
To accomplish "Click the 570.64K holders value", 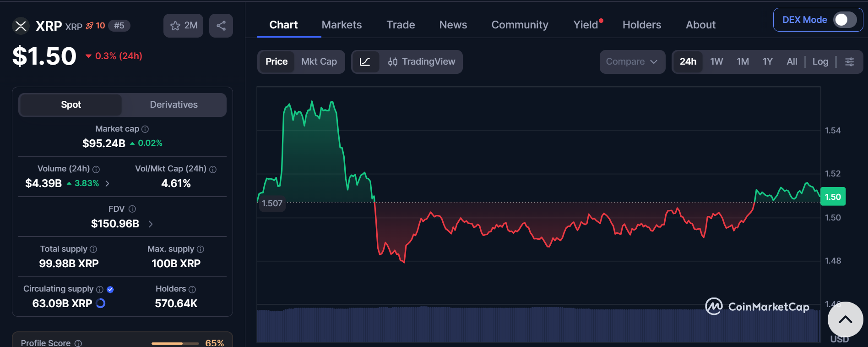I will [176, 303].
